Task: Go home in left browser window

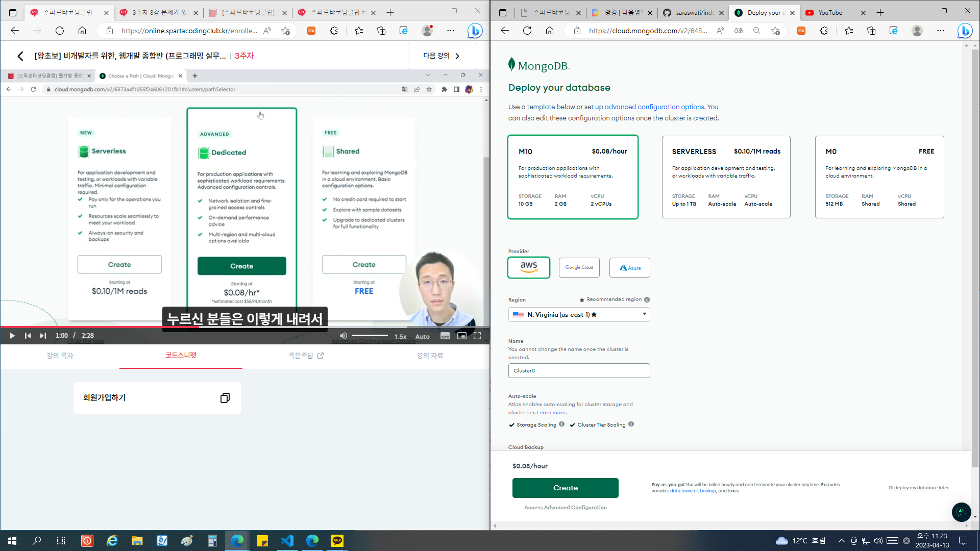Action: click(x=82, y=31)
